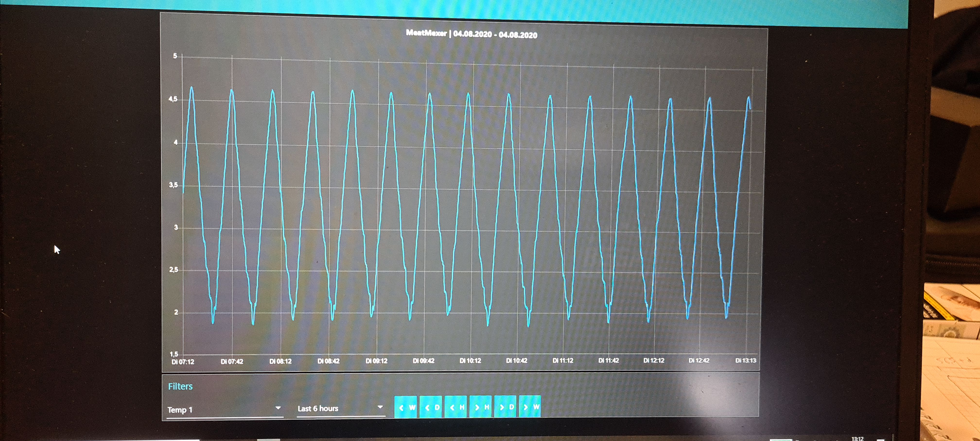Viewport: 980px width, 441px height.
Task: Click the MeatMexer chart title
Action: (x=471, y=34)
